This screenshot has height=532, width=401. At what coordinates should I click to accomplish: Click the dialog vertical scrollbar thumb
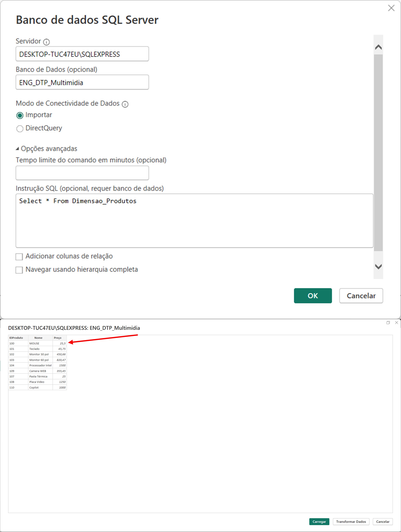(378, 153)
